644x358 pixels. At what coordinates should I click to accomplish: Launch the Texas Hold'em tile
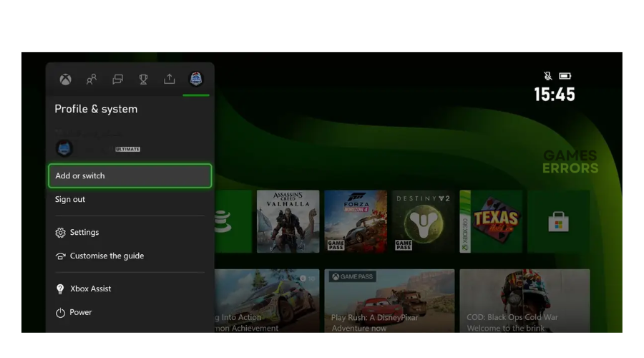click(491, 221)
